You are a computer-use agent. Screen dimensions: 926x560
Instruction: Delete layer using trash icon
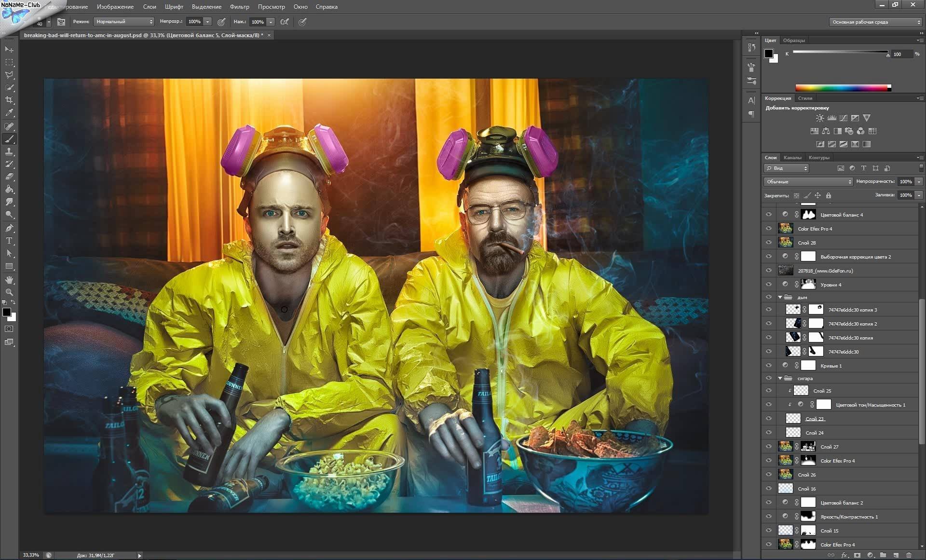pos(909,555)
